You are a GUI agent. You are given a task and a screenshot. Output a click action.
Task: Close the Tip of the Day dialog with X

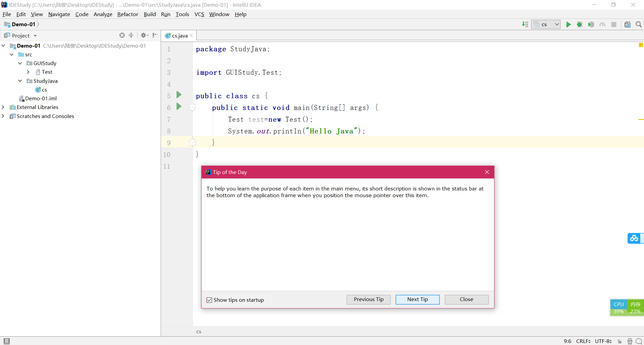point(487,172)
